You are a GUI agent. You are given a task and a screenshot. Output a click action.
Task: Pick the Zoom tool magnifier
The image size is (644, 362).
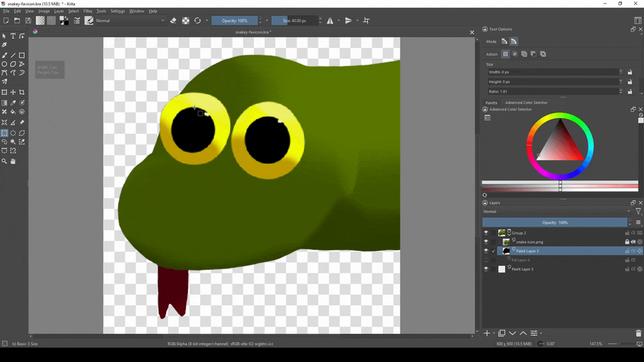(x=5, y=162)
